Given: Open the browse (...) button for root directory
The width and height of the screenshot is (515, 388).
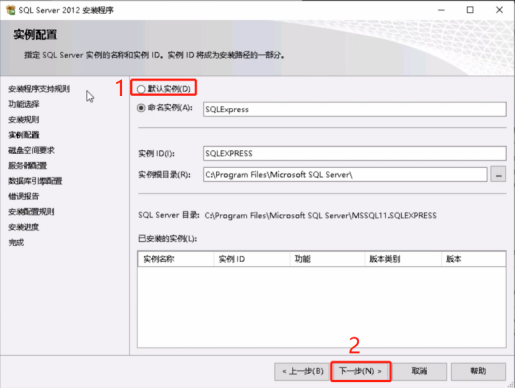Looking at the screenshot, I should point(498,174).
